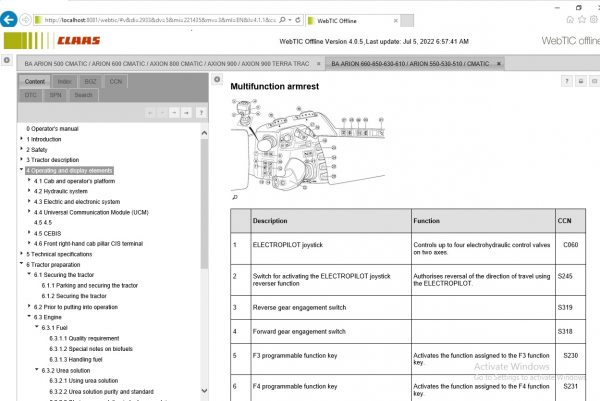Expand 5 Technical specifications node
The width and height of the screenshot is (600, 401).
[x=22, y=253]
